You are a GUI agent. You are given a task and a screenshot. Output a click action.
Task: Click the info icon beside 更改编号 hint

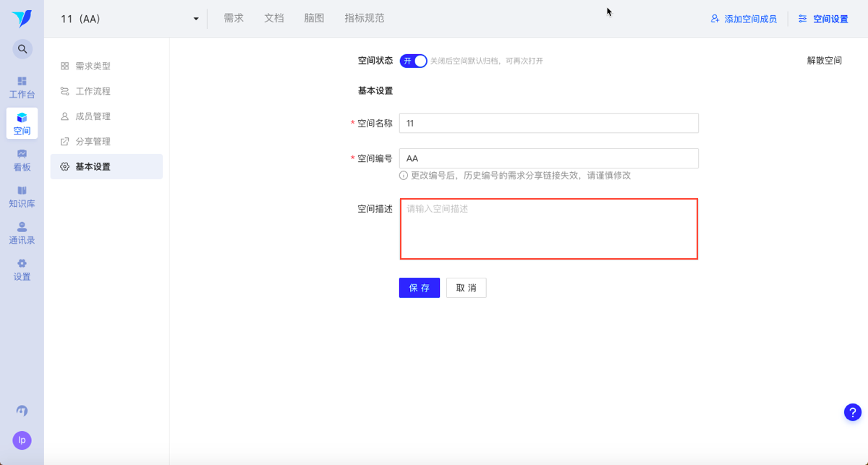pyautogui.click(x=404, y=176)
